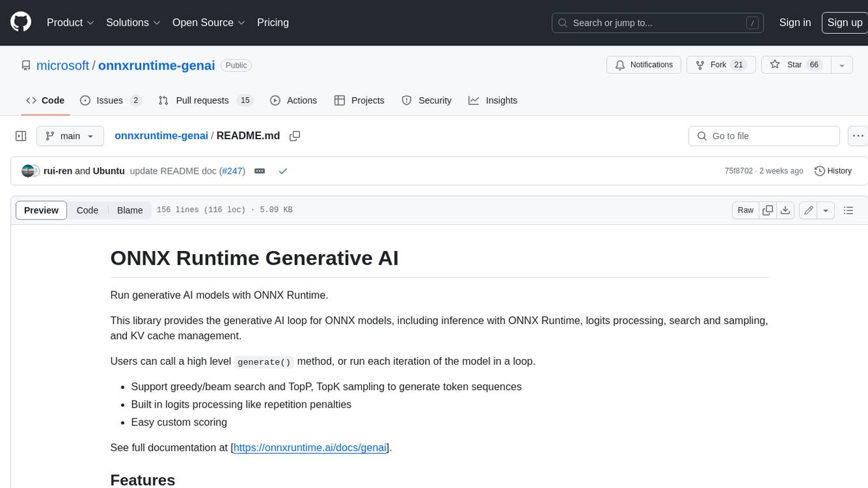The height and width of the screenshot is (488, 868).
Task: Click the Go to file search box
Action: click(764, 136)
